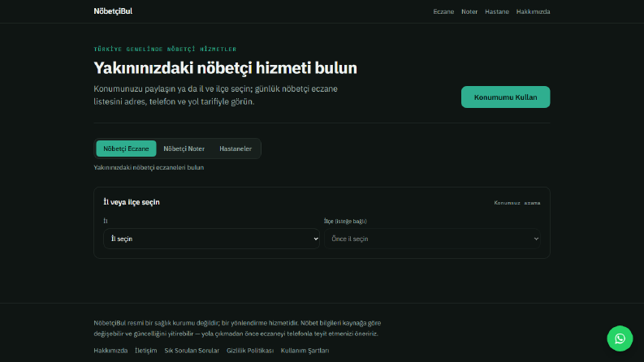The height and width of the screenshot is (362, 644).
Task: Click the Yakınınızdaki nöbetçi eczaneleri bulun text
Action: (149, 167)
